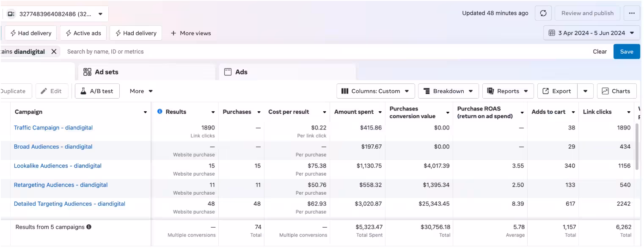This screenshot has height=248, width=644.
Task: Click the Updated 48 minutes ago text
Action: pos(495,13)
